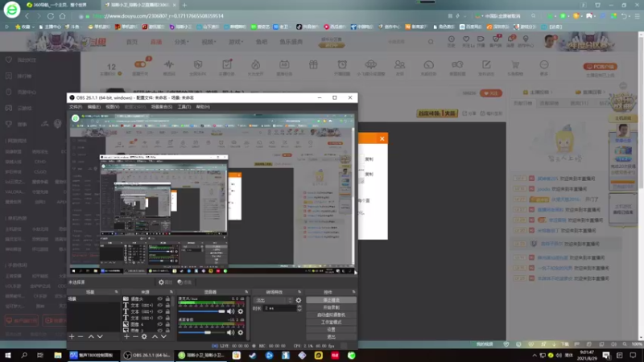Pop out the OBS 混音器 dock panel

tap(246, 292)
